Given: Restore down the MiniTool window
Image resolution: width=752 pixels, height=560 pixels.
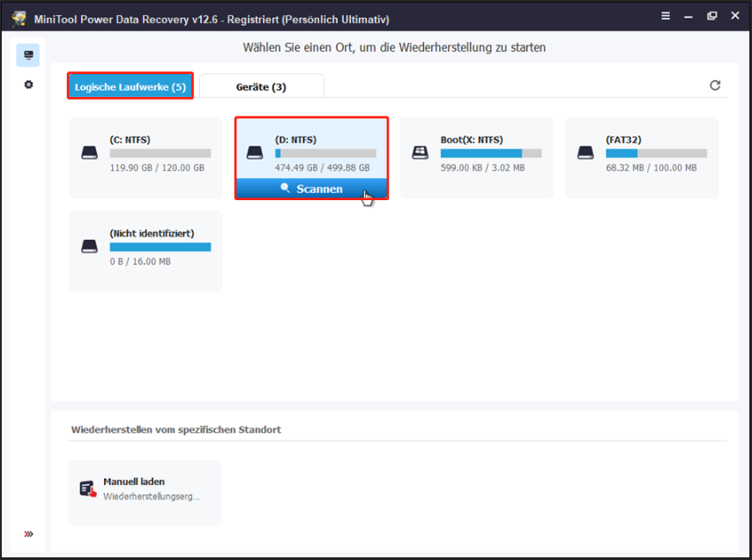Looking at the screenshot, I should (711, 16).
